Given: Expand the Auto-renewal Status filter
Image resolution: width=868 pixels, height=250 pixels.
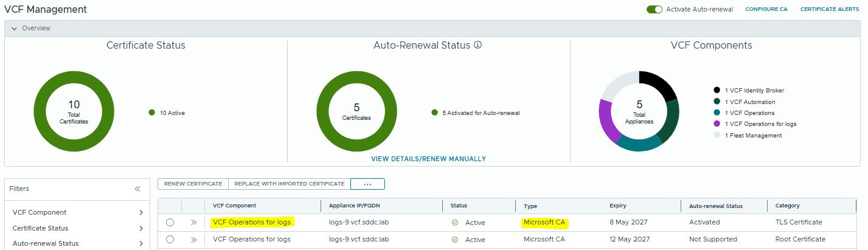Looking at the screenshot, I should coord(141,243).
